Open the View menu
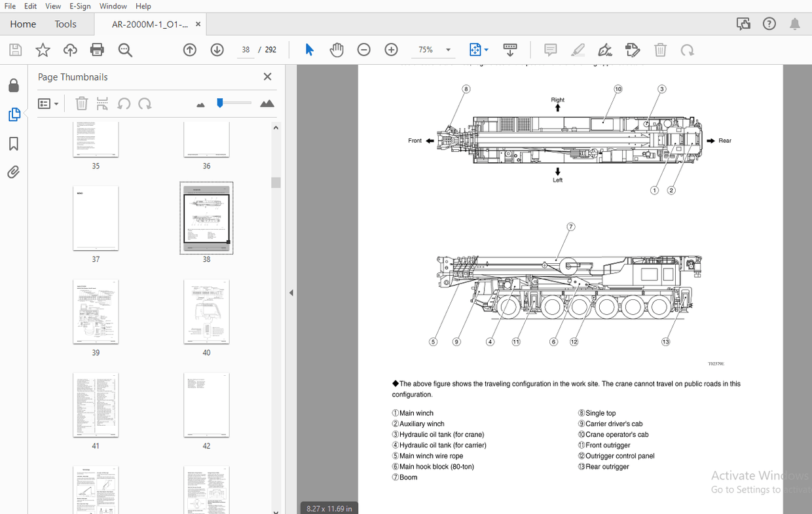Image resolution: width=812 pixels, height=514 pixels. pos(52,6)
